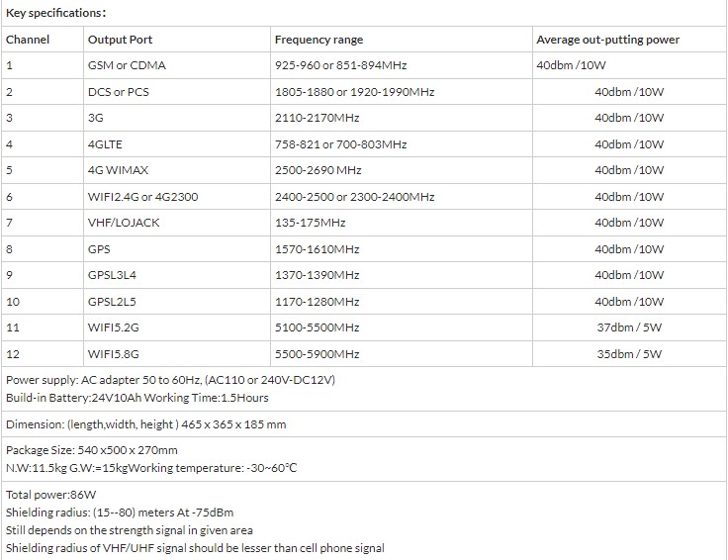Select the 'GSM or CDMA' cell
This screenshot has width=728, height=560.
[x=127, y=65]
